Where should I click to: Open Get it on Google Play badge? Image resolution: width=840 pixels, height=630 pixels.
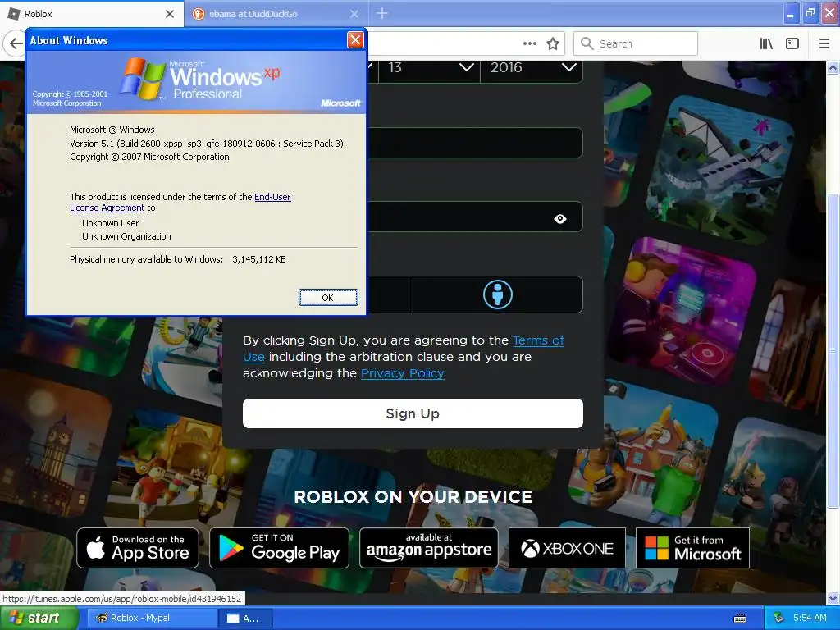coord(279,547)
